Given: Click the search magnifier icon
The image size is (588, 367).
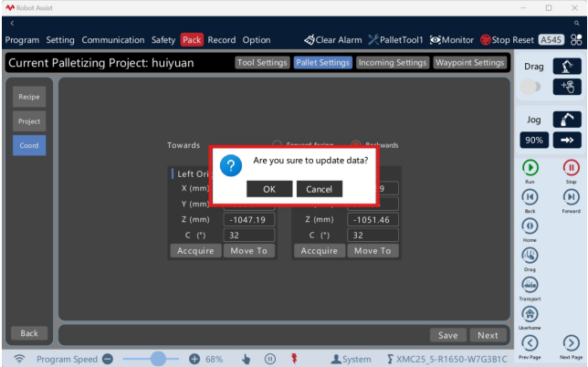Looking at the screenshot, I should click(x=576, y=23).
